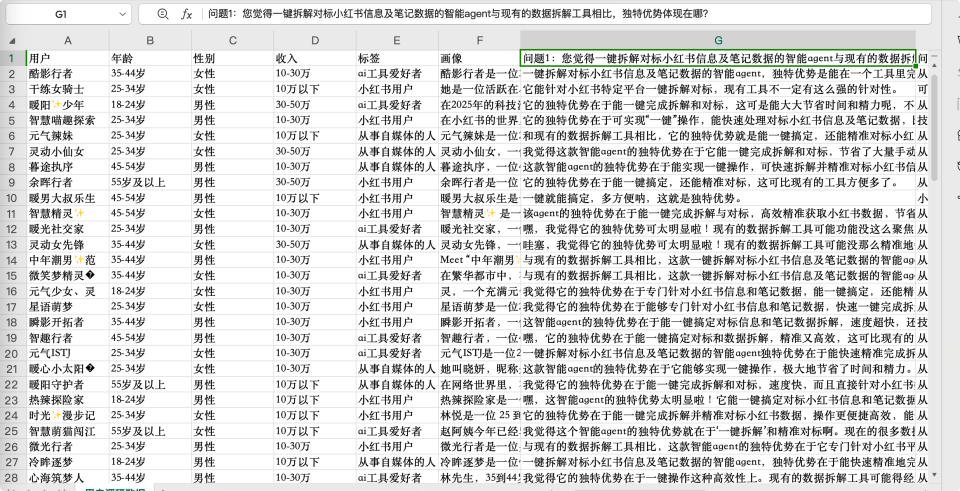The image size is (960, 491).
Task: Select the cell 暮途执序
Action: 68,167
